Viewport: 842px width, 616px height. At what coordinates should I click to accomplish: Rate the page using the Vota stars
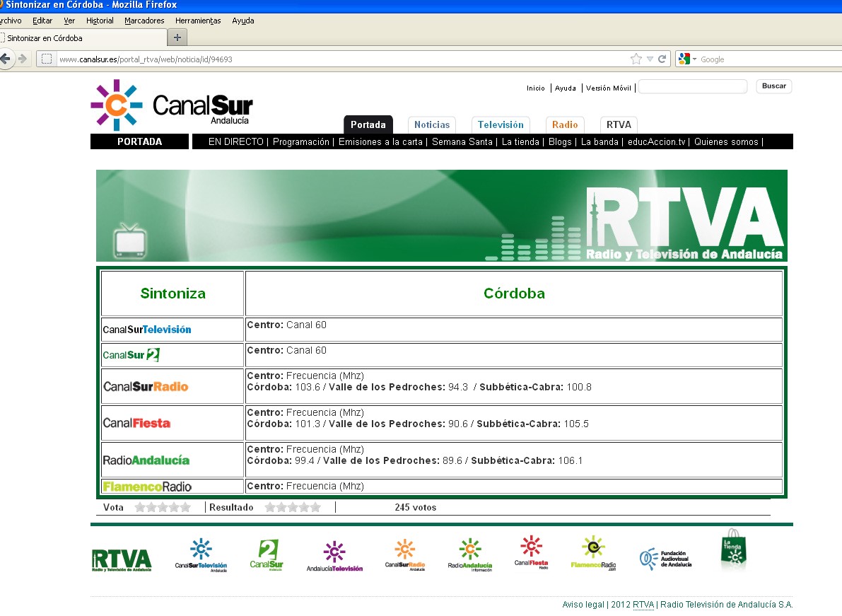(163, 507)
